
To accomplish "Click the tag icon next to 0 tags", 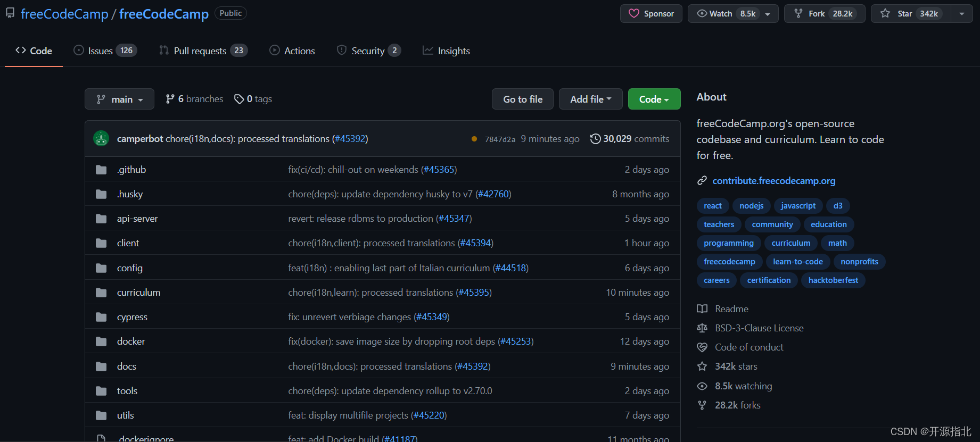I will [x=239, y=99].
